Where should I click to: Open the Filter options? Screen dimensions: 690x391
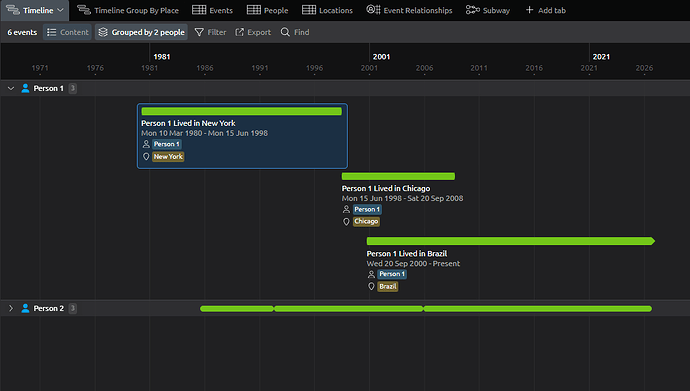(210, 32)
